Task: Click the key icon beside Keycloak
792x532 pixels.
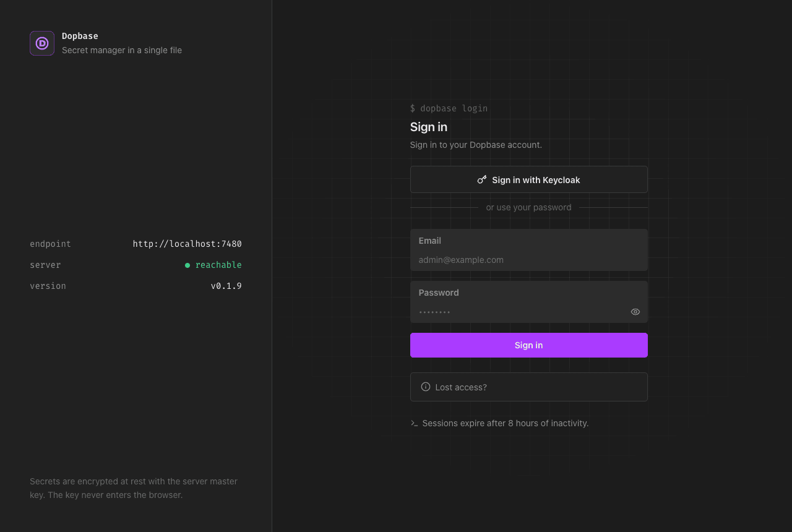Action: 482,179
